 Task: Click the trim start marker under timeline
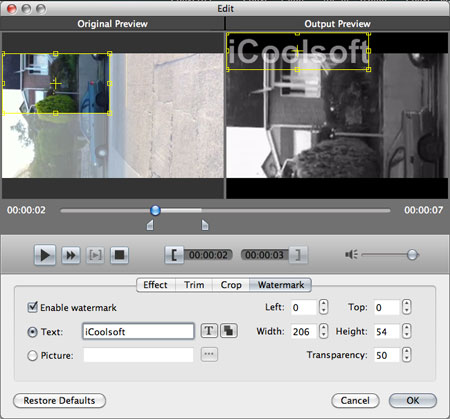point(150,225)
